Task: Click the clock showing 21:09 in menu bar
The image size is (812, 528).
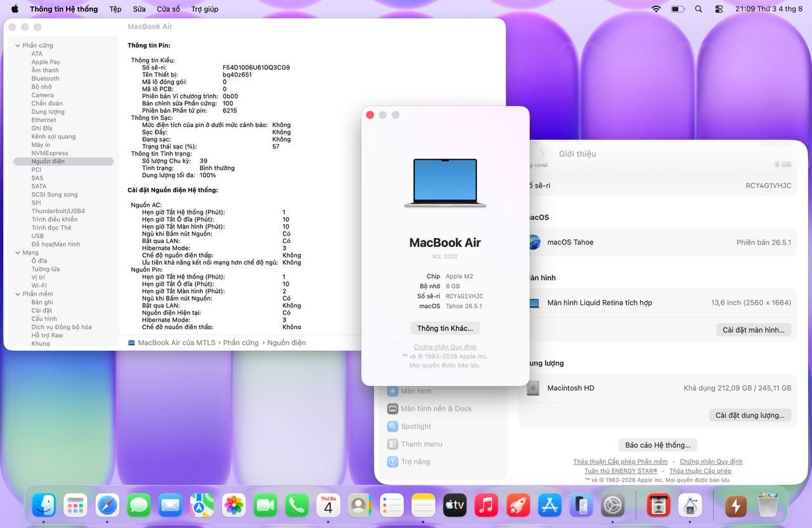Action: tap(769, 9)
